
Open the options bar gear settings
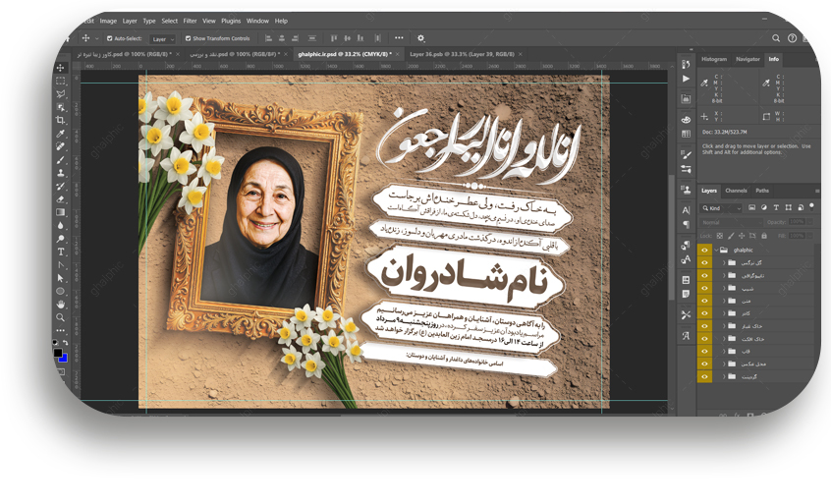(421, 38)
